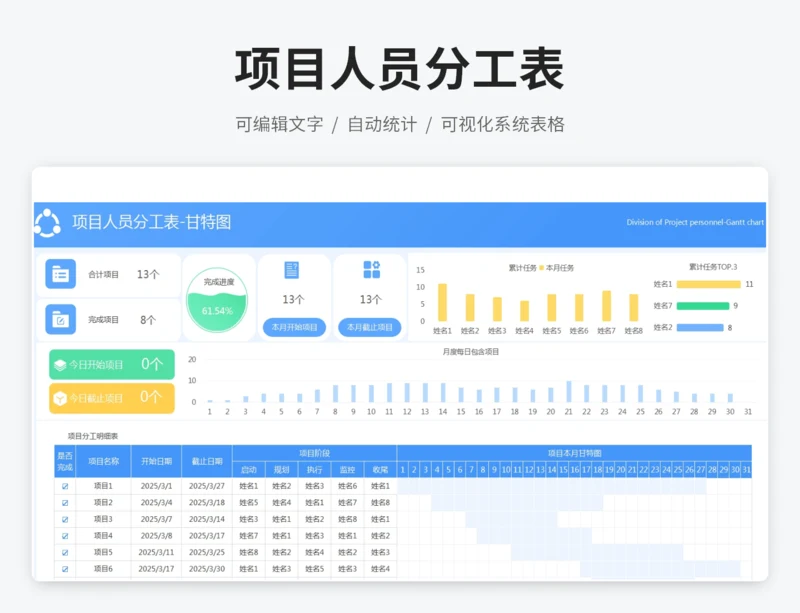Image resolution: width=800 pixels, height=613 pixels.
Task: Toggle the 项目1 completion checkbox
Action: coord(65,486)
